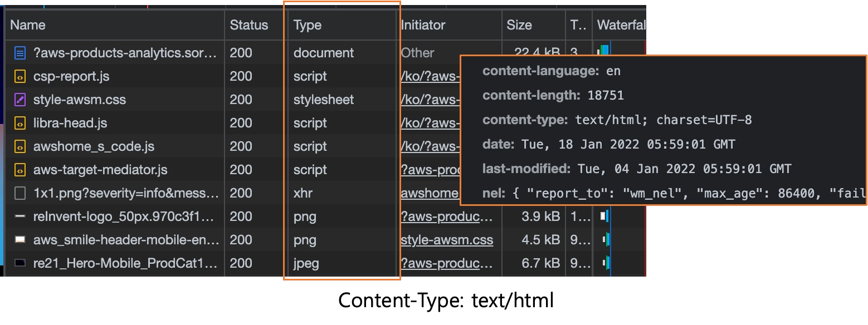868x325 pixels.
Task: Select the libra-head.js request name
Action: (70, 123)
